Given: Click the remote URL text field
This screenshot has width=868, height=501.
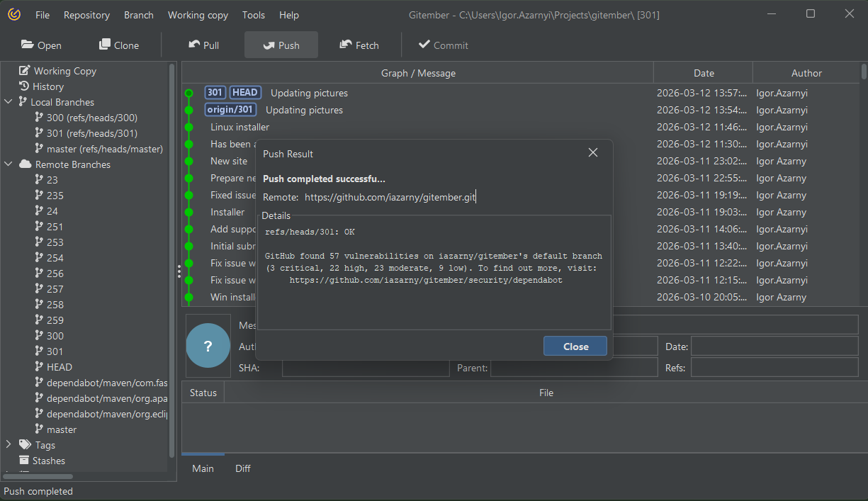Looking at the screenshot, I should coord(390,197).
